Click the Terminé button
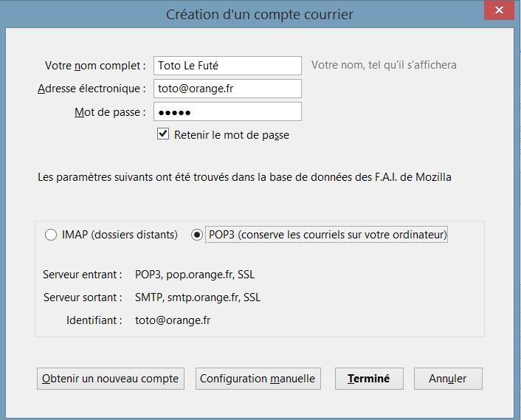Image resolution: width=521 pixels, height=420 pixels. click(369, 379)
